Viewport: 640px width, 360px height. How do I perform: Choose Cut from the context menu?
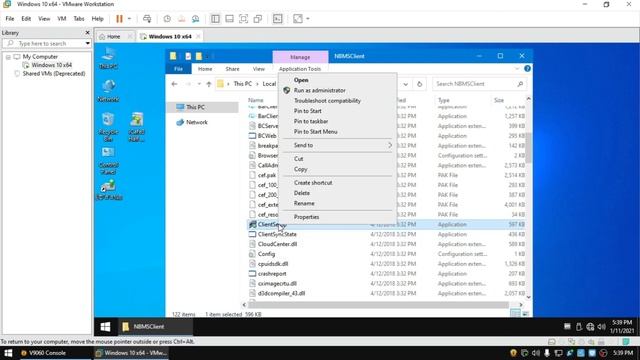tap(299, 159)
